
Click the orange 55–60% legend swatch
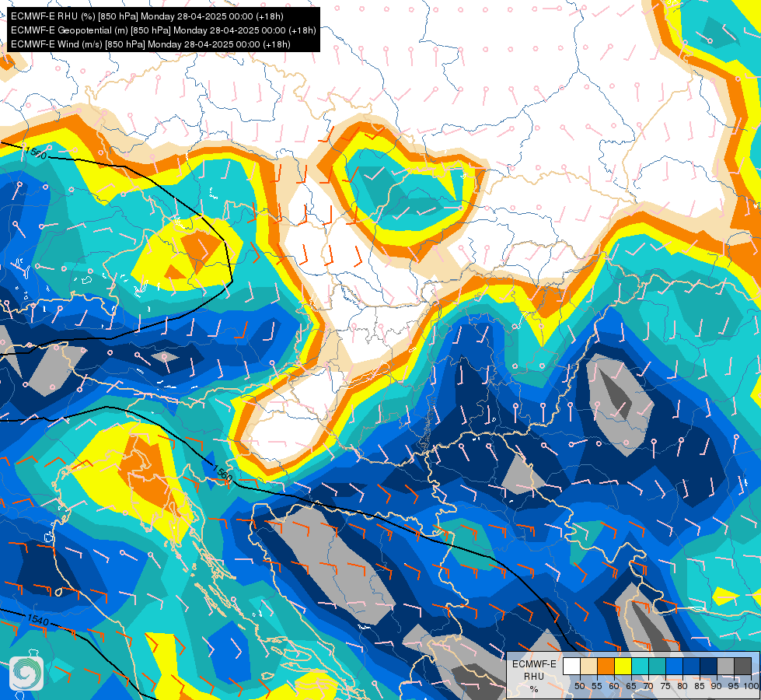coord(606,666)
